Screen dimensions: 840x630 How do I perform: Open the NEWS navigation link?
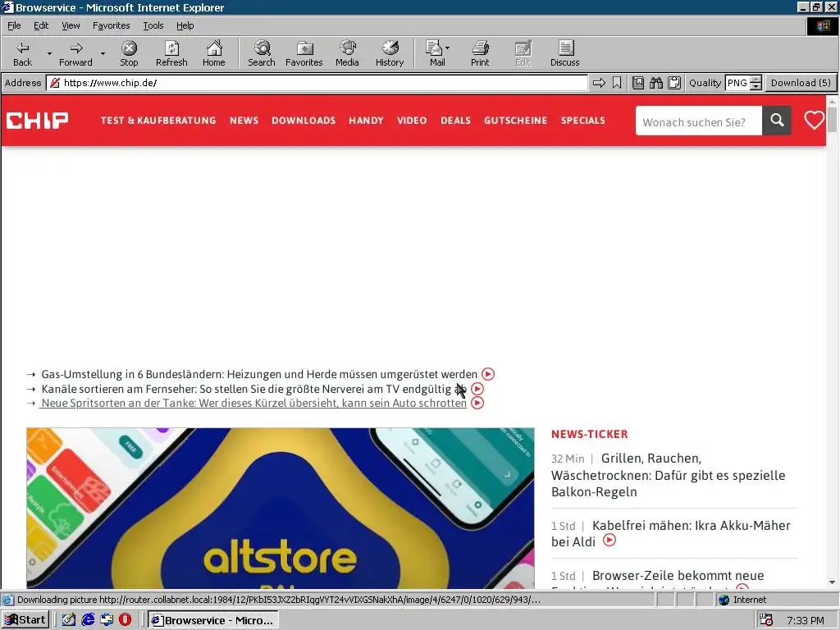tap(244, 121)
